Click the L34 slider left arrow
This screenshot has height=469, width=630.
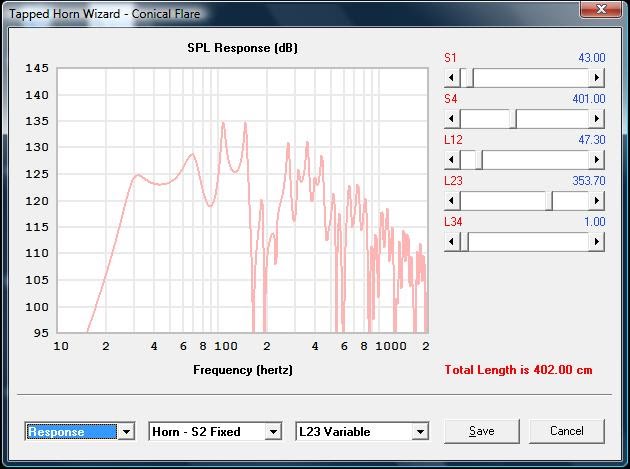pos(452,242)
